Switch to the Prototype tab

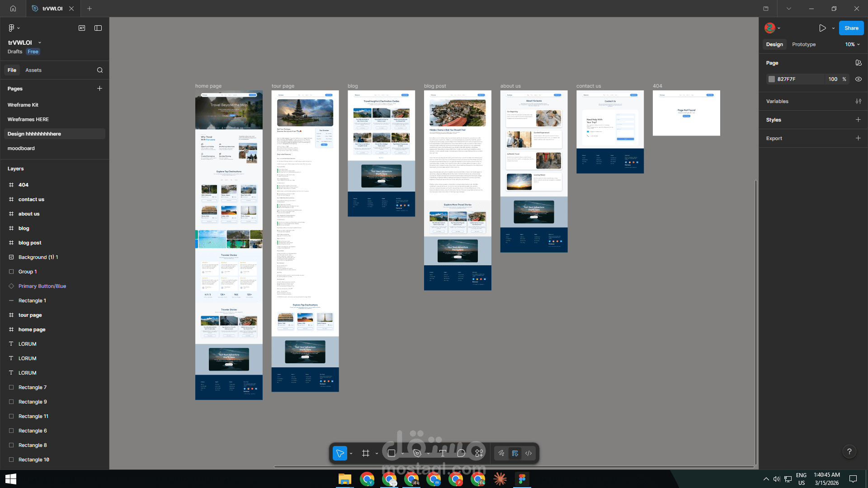(804, 44)
